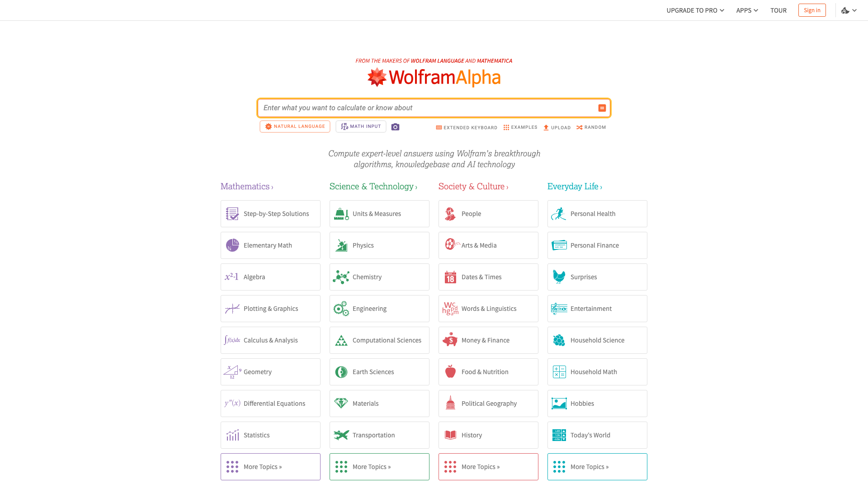The width and height of the screenshot is (868, 488).
Task: Select the Units & Measures icon
Action: coord(341,213)
